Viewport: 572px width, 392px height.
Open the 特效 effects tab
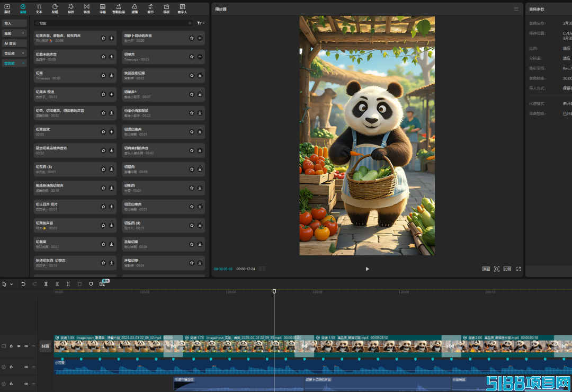[71, 9]
